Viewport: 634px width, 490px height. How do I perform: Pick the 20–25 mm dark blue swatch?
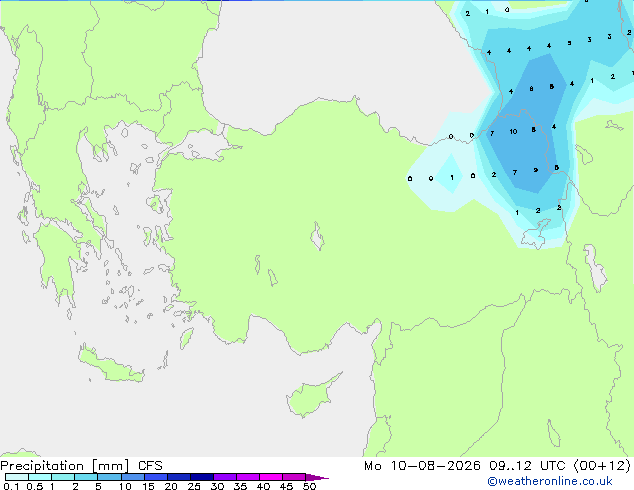[x=179, y=477]
